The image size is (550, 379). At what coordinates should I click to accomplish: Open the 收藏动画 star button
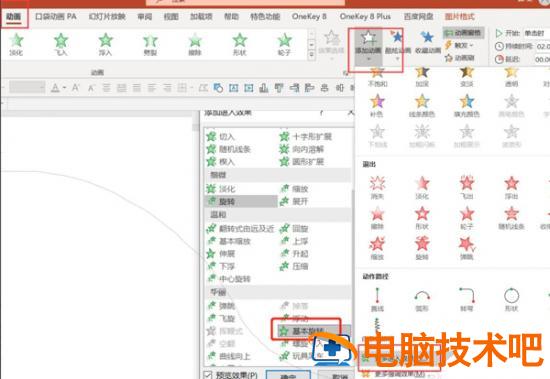click(x=428, y=42)
